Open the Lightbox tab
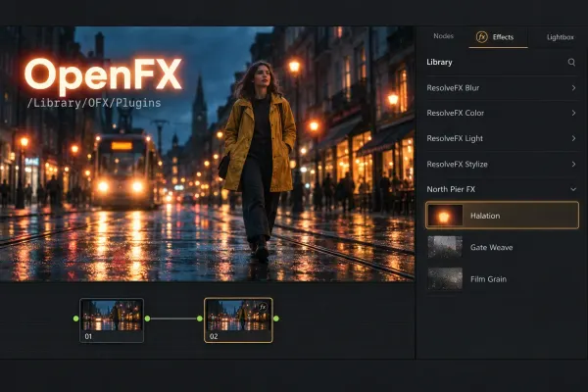Image resolution: width=588 pixels, height=392 pixels. (560, 37)
